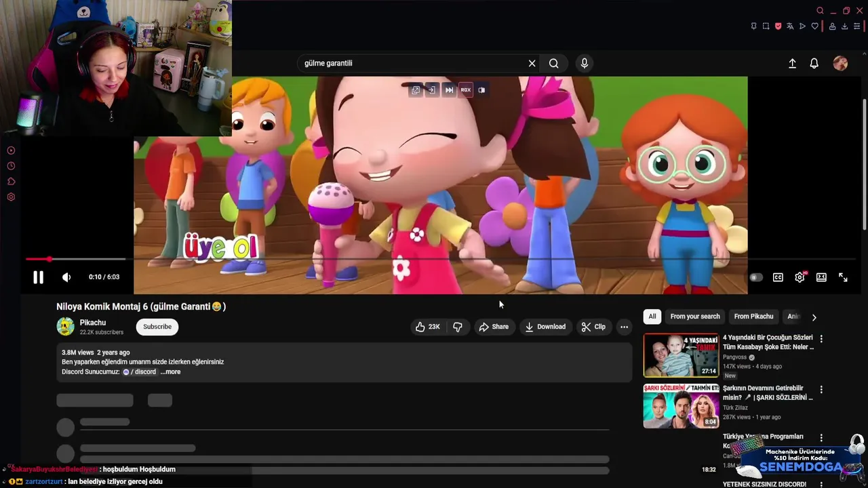Screen dimensions: 868x488
Task: Subscribe to the Pikachu channel
Action: 157,327
